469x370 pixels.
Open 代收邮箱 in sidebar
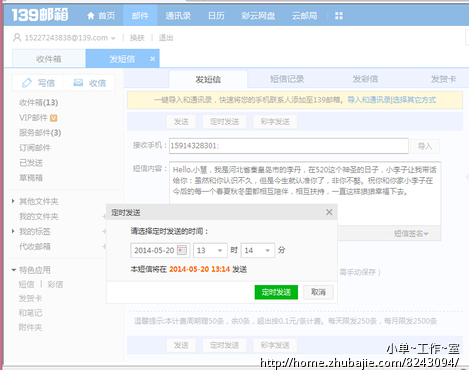tap(35, 246)
